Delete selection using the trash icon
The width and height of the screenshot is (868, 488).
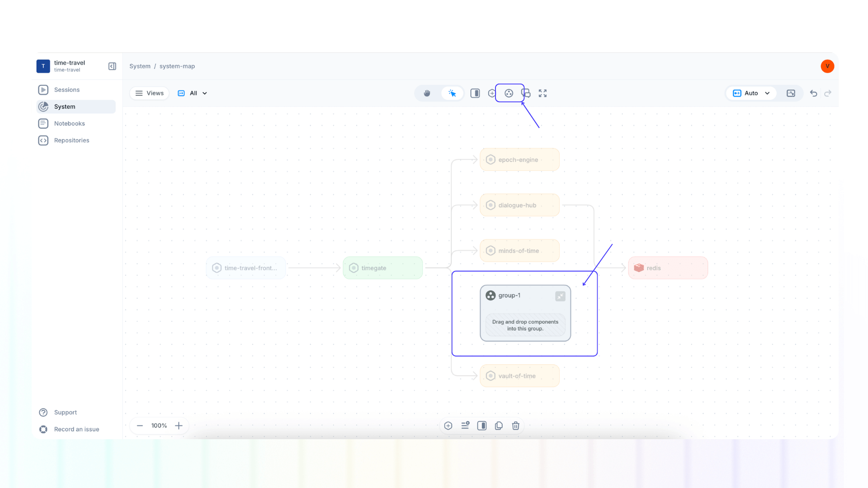click(515, 425)
